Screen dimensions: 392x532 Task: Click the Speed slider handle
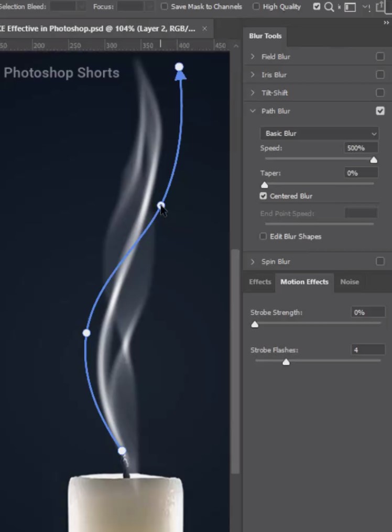pos(374,160)
